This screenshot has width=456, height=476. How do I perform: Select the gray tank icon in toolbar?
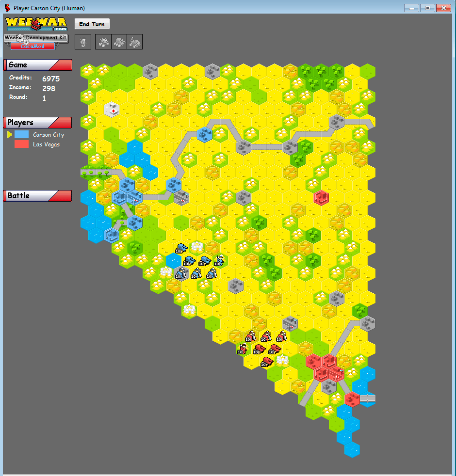click(x=119, y=42)
